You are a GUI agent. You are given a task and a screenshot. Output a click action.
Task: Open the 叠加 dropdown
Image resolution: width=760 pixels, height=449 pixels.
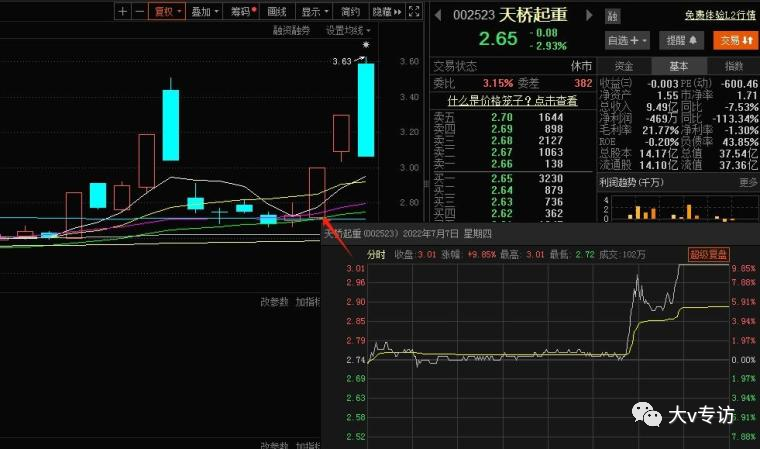pyautogui.click(x=205, y=11)
